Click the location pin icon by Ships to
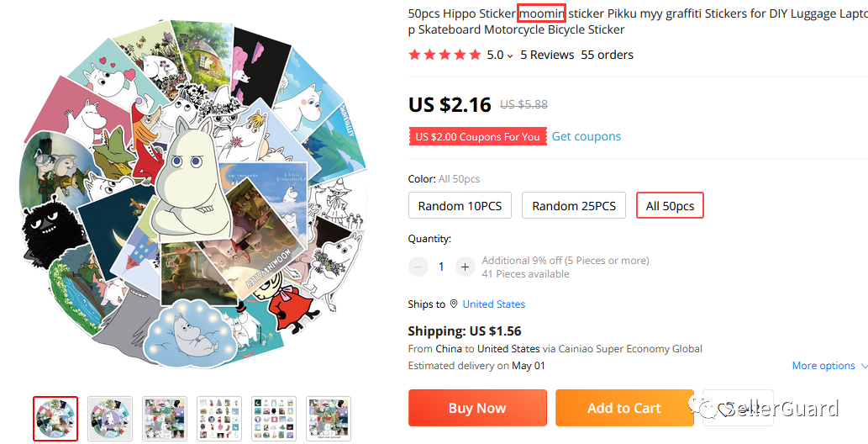Screen dimensions: 868x444 click(x=454, y=304)
